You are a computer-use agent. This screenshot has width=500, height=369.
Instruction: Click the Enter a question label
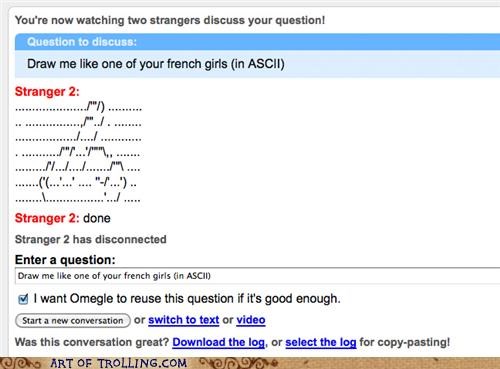(65, 260)
